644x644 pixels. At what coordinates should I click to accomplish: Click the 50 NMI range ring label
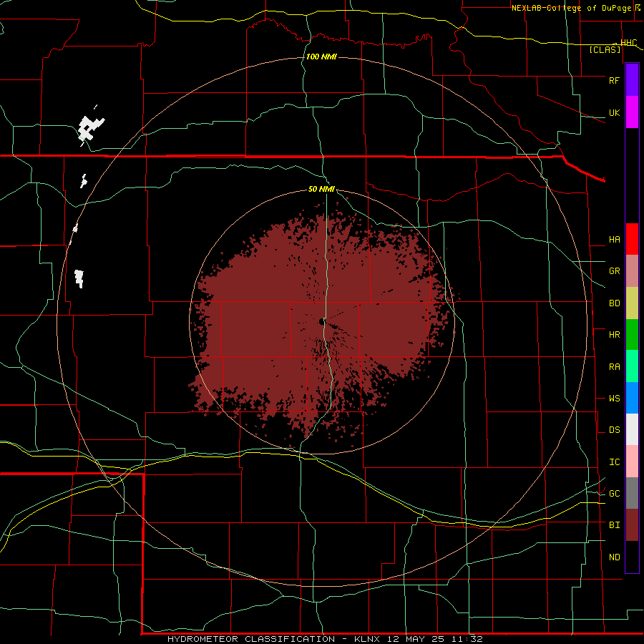pyautogui.click(x=321, y=189)
